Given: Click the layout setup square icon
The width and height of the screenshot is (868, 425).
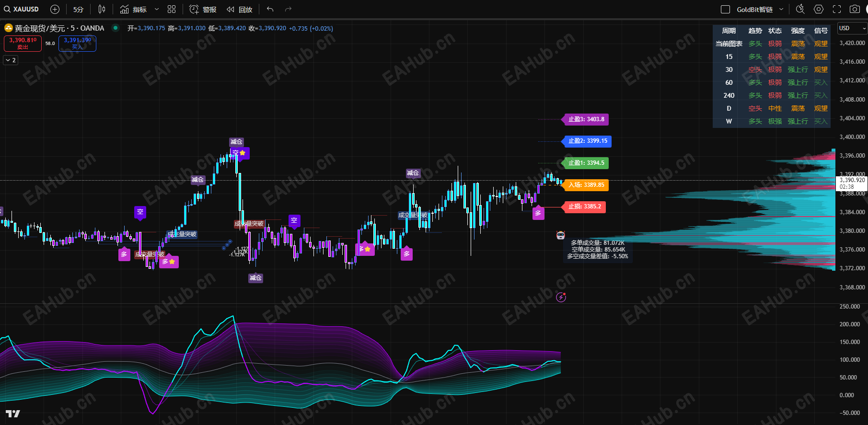Looking at the screenshot, I should point(726,9).
